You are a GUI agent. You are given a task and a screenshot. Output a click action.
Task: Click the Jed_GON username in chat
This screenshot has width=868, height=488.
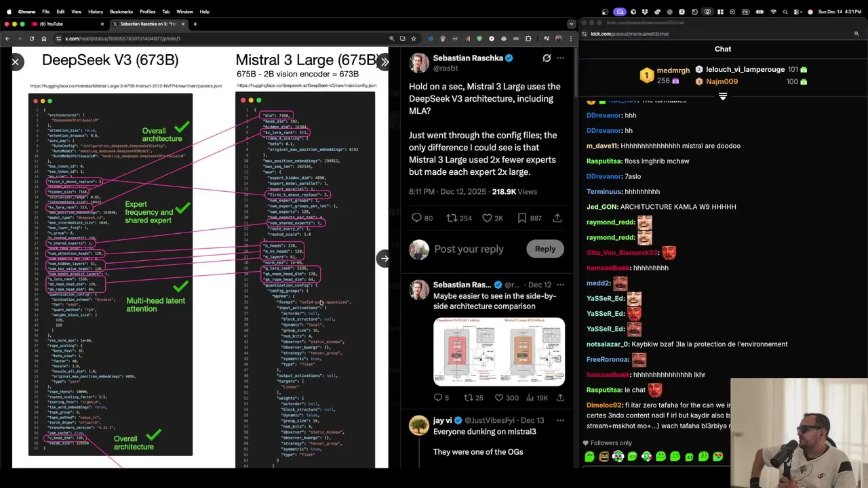click(x=601, y=207)
